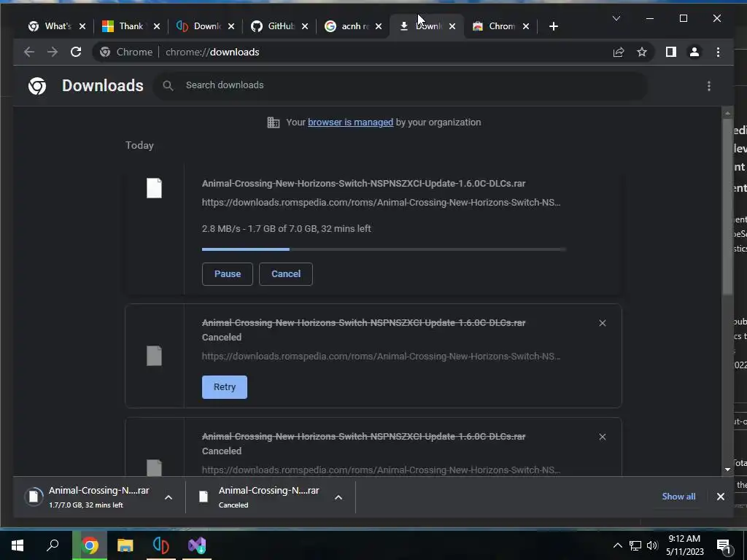Click the download progress bar
The width and height of the screenshot is (747, 560).
[x=384, y=249]
